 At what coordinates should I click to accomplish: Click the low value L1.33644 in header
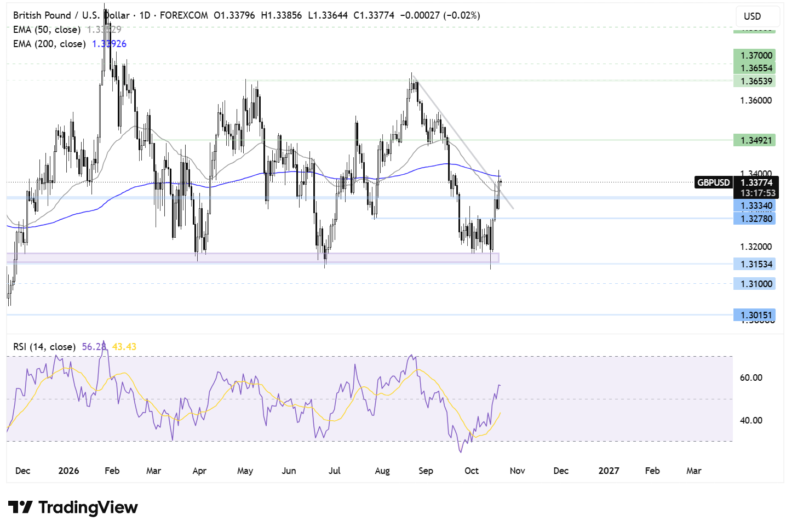click(328, 15)
